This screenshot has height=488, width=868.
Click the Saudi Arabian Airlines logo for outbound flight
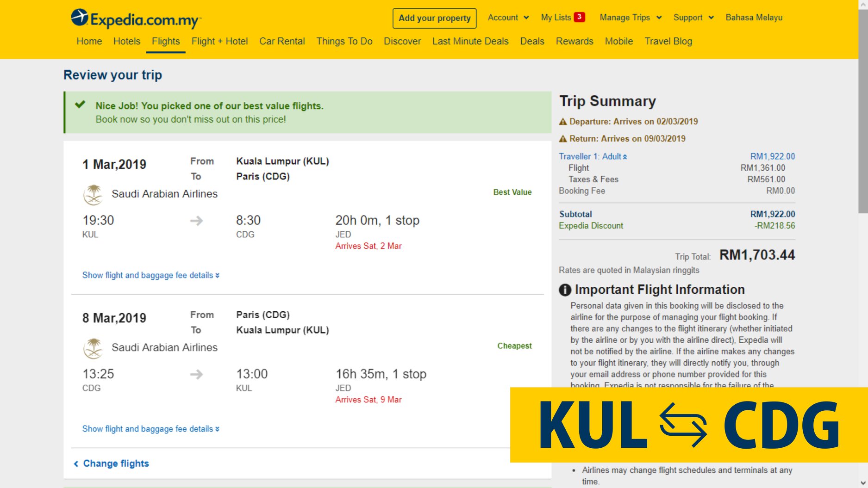(93, 194)
